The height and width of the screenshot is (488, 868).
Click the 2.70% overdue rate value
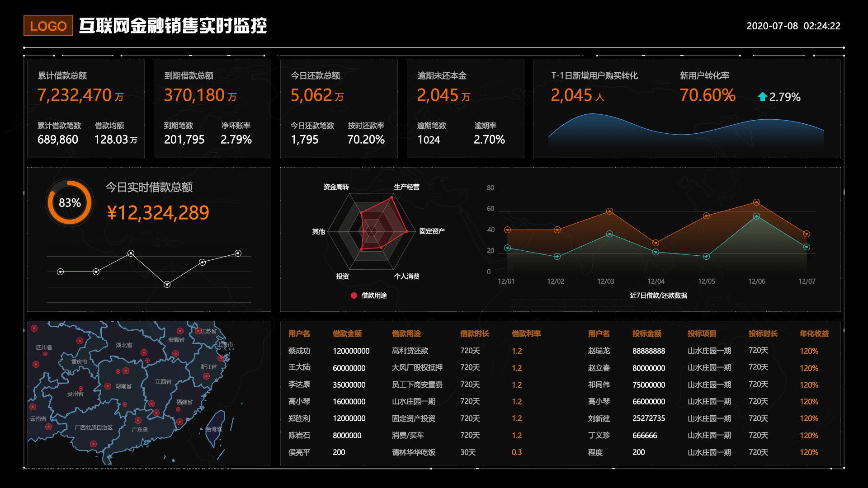pos(489,140)
